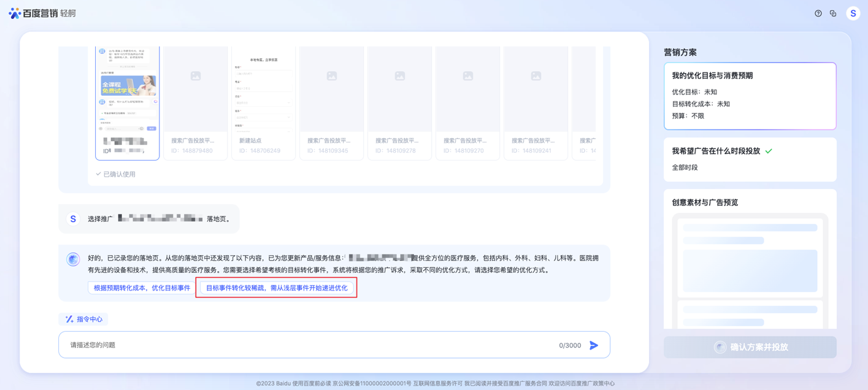
Task: Type in the 请描述您的问题 input field
Action: [307, 345]
